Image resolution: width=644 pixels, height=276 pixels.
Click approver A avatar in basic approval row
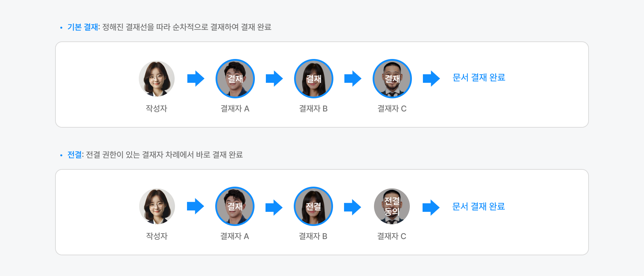coord(235,79)
